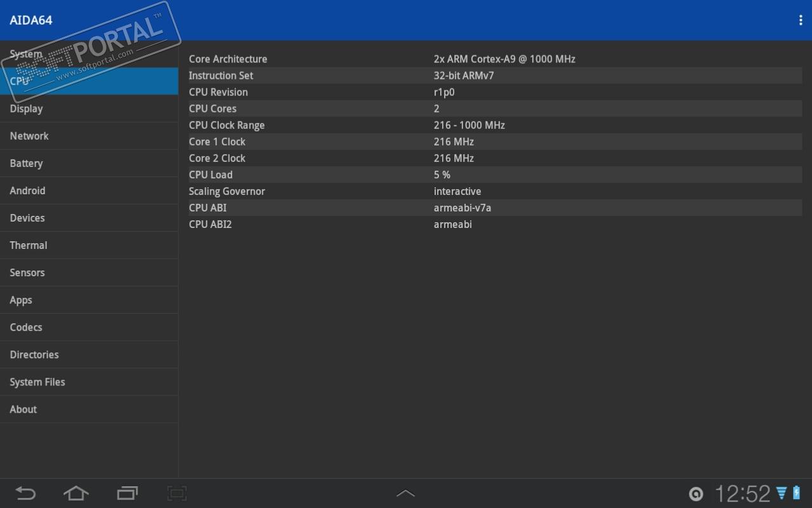Open the Directories section
Screen dimensions: 812x508
89,354
